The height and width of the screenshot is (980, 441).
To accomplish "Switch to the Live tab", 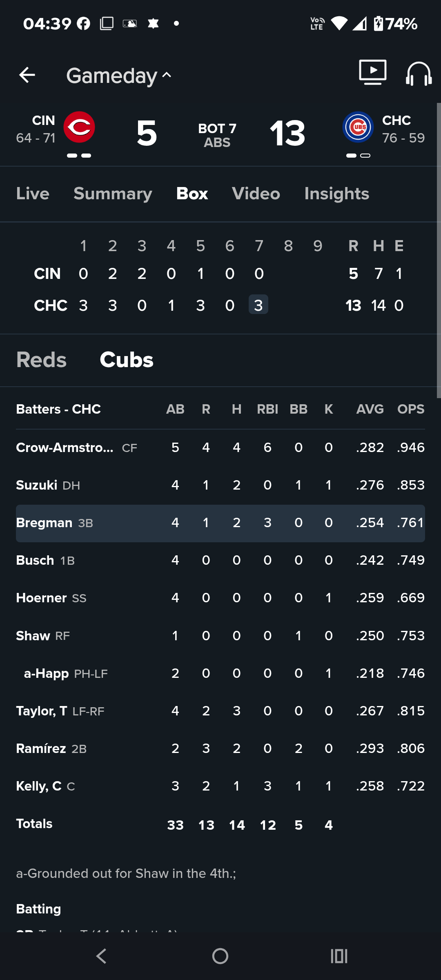I will point(33,194).
